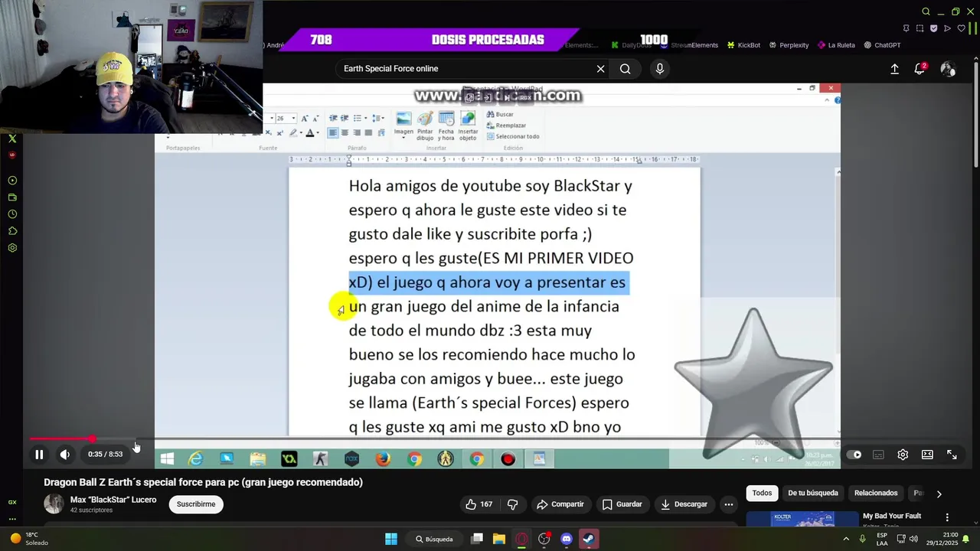The width and height of the screenshot is (980, 551).
Task: Click the video progress bar scrubber
Action: click(92, 439)
